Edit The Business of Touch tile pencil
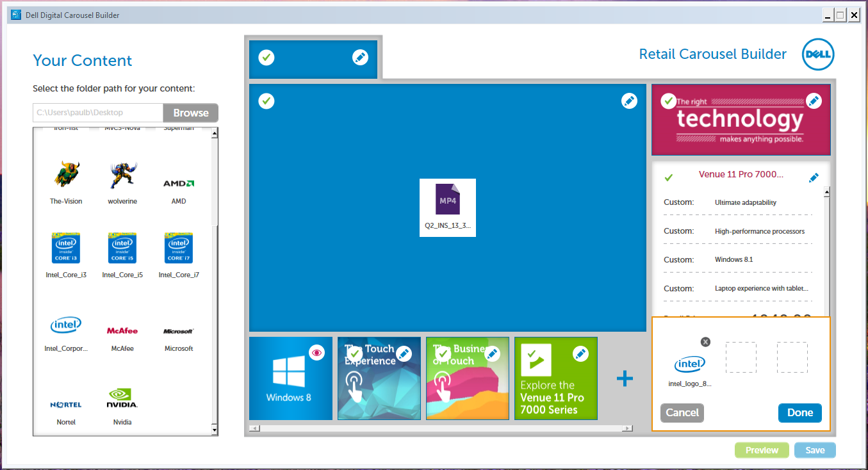The height and width of the screenshot is (470, 868). (492, 353)
